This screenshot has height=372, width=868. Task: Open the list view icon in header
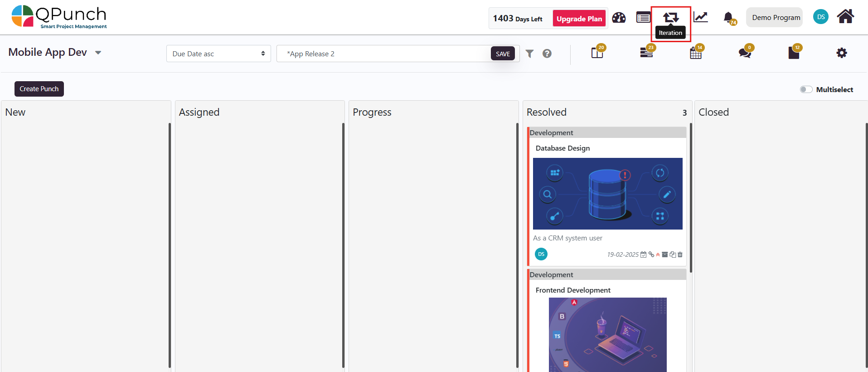(643, 18)
